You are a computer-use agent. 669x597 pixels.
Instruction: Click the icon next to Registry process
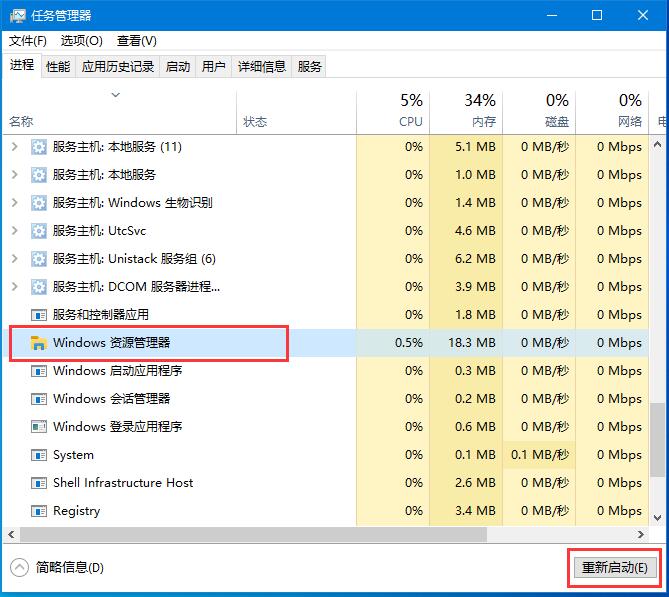(39, 511)
